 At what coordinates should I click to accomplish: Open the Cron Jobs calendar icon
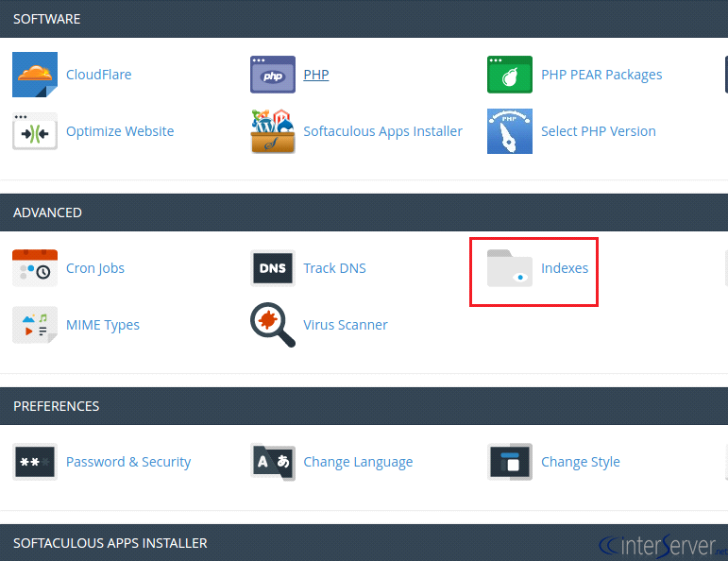coord(35,268)
